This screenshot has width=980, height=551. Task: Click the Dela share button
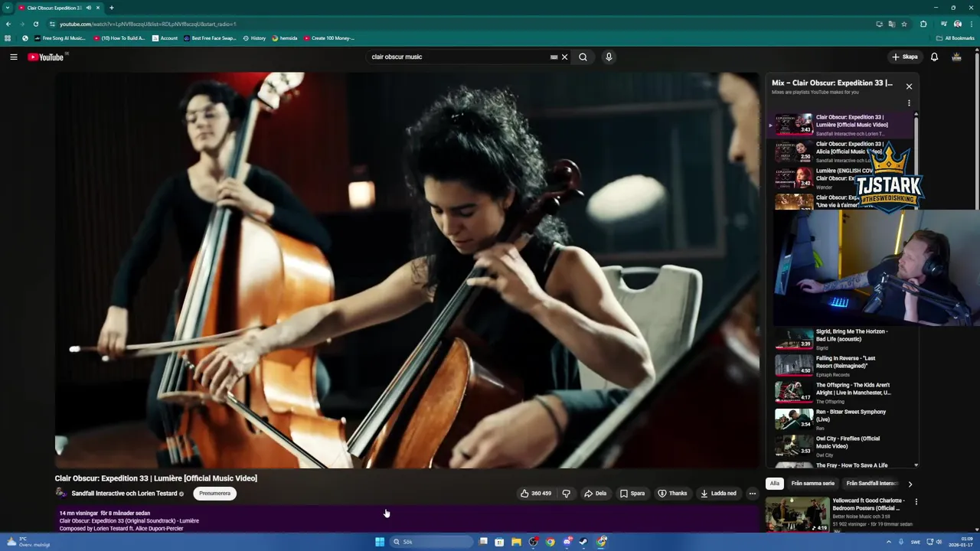point(595,494)
